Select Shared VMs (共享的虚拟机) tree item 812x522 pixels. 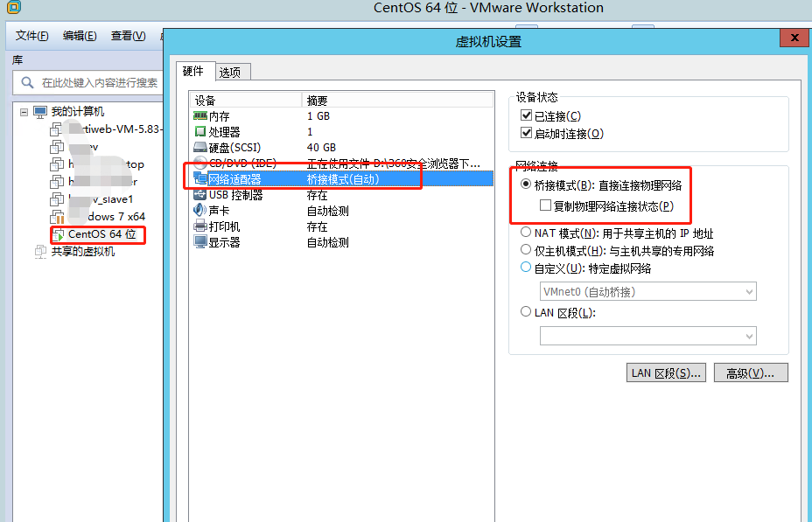coord(83,252)
